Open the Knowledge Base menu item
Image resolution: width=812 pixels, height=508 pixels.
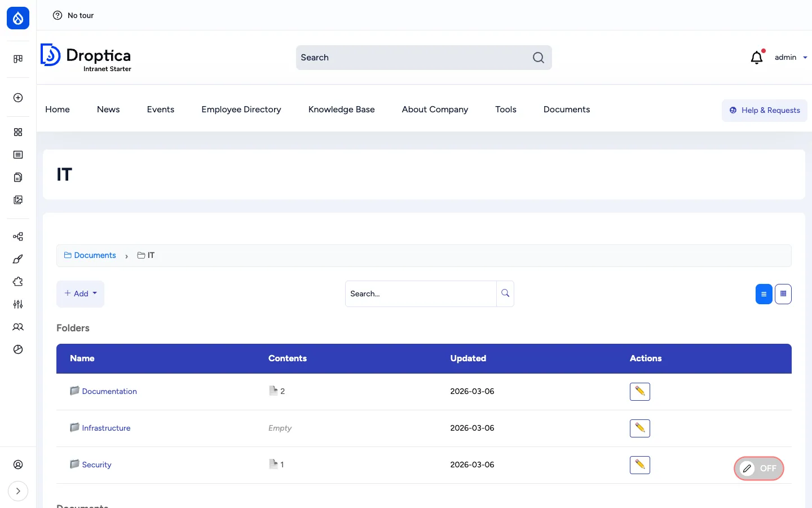click(x=342, y=110)
